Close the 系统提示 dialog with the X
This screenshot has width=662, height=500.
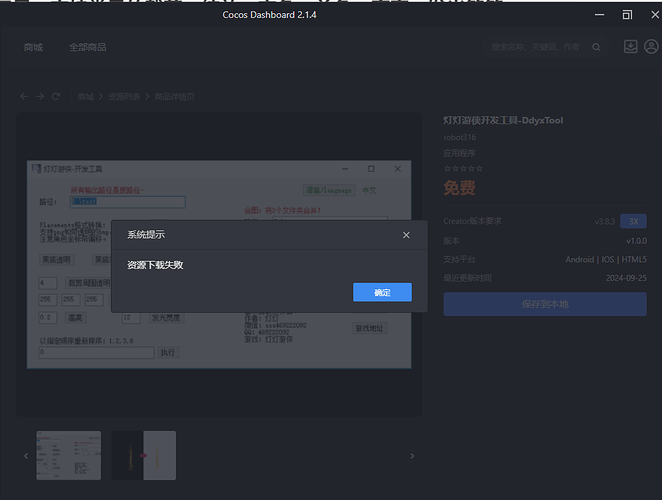[x=406, y=235]
